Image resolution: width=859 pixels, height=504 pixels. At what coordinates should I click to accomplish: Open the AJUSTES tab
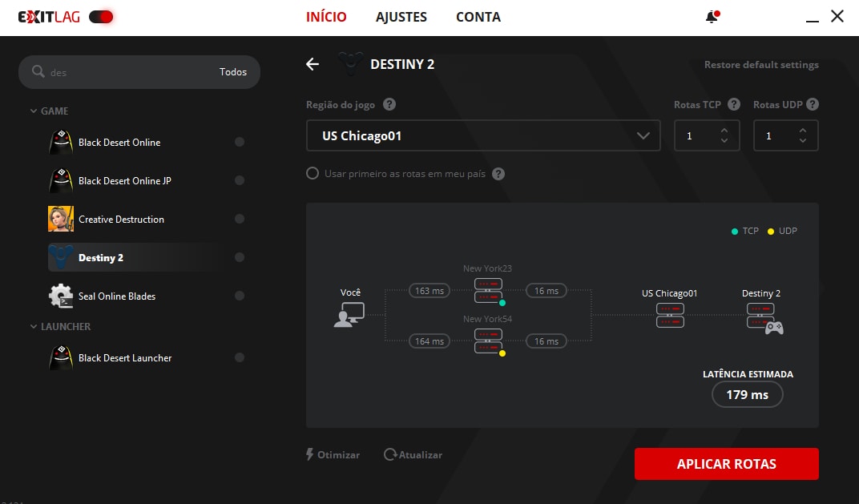(x=401, y=17)
